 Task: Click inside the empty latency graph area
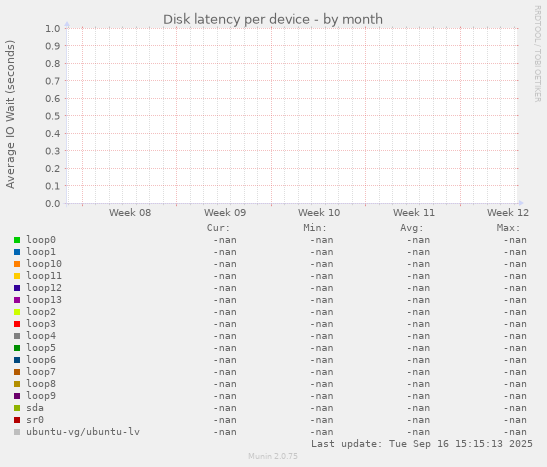pos(292,116)
